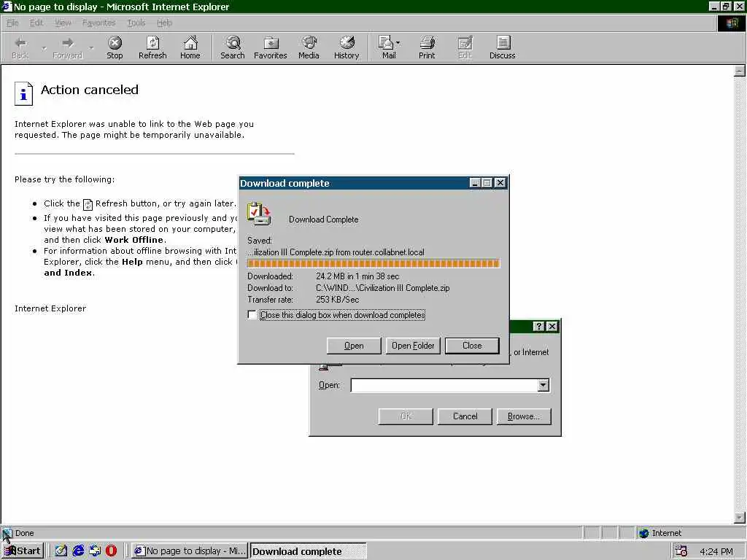
Task: Click the status bar page icon near Done
Action: point(7,533)
